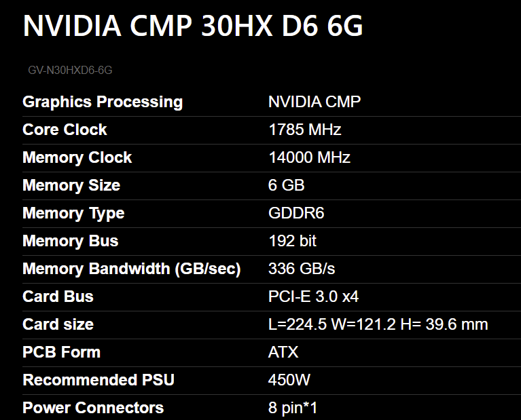
Task: Click the Memory Size label
Action: point(71,185)
